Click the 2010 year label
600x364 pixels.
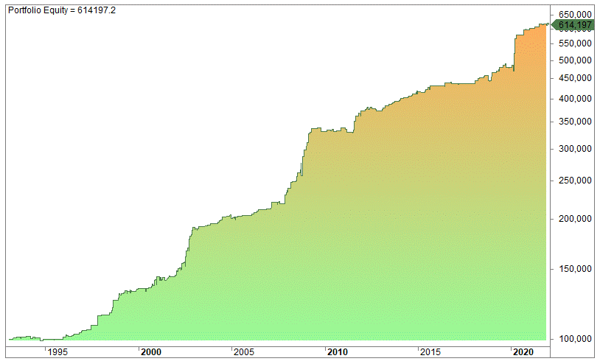click(338, 351)
